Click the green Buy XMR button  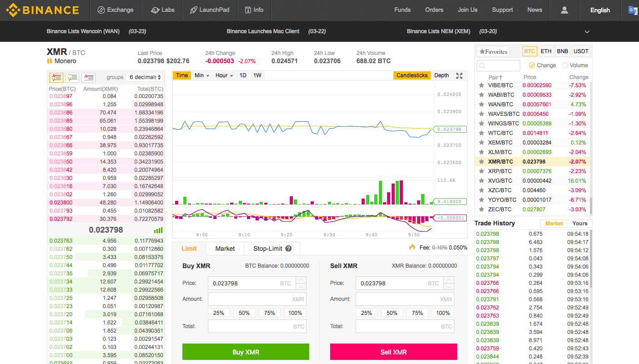coord(246,352)
